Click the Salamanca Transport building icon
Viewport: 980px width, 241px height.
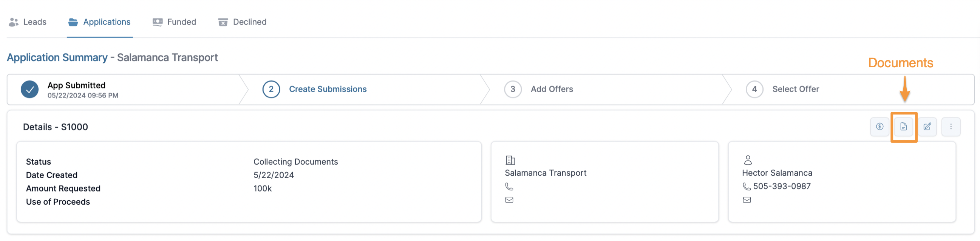pyautogui.click(x=510, y=160)
